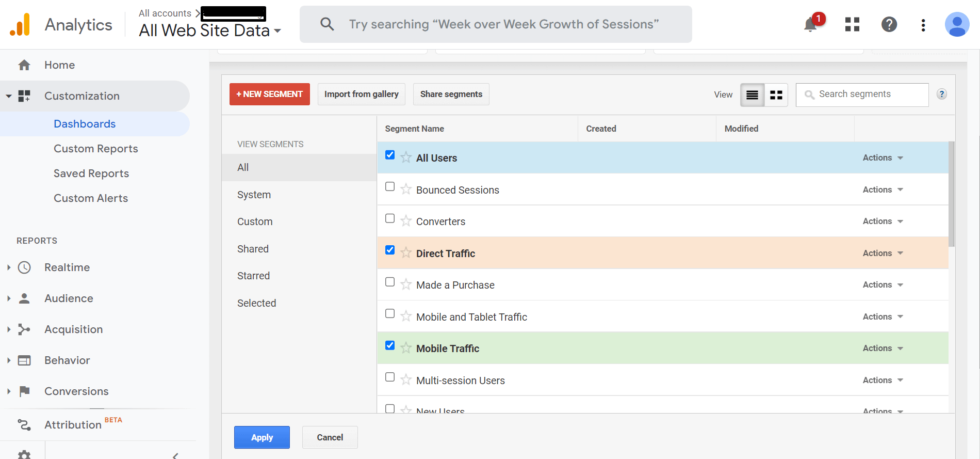Click the Behavior window icon
Viewport: 980px width, 459px height.
click(x=24, y=360)
